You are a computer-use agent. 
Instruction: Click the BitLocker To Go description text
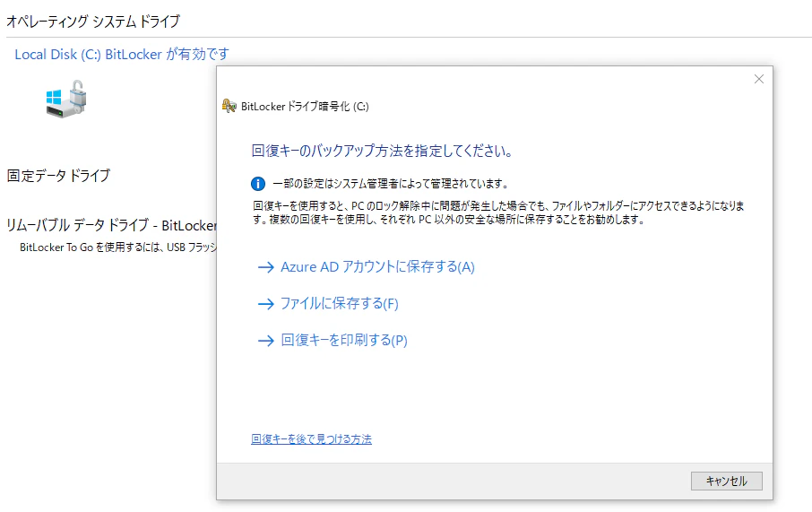coord(118,247)
